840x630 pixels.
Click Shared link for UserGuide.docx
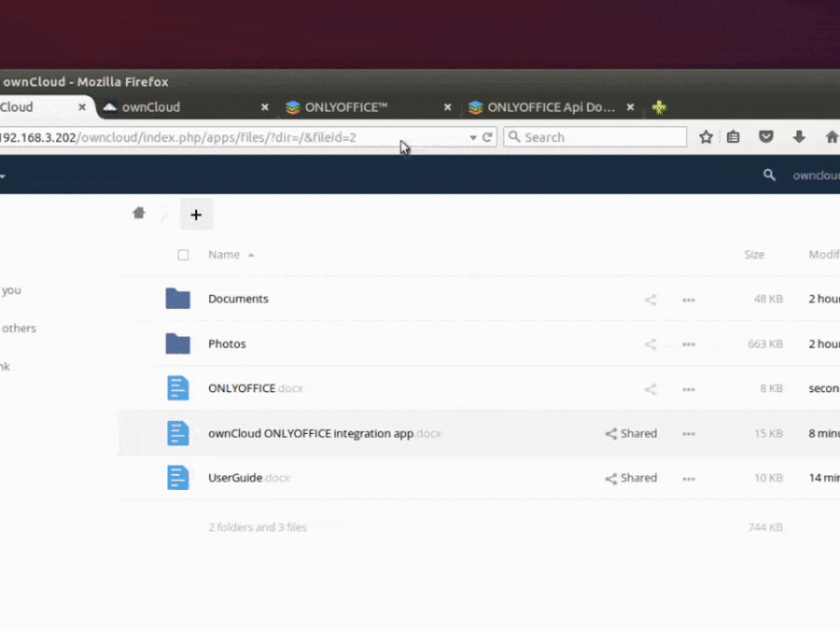click(x=631, y=478)
